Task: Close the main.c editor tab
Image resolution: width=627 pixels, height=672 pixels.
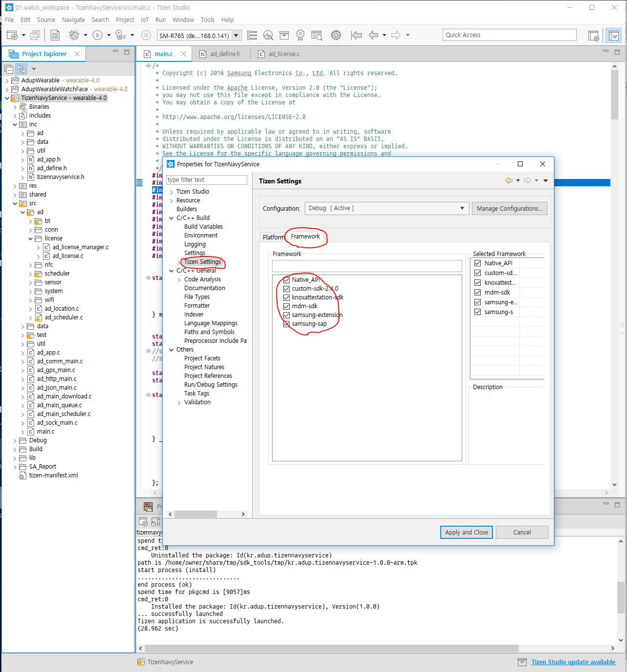Action: 183,54
